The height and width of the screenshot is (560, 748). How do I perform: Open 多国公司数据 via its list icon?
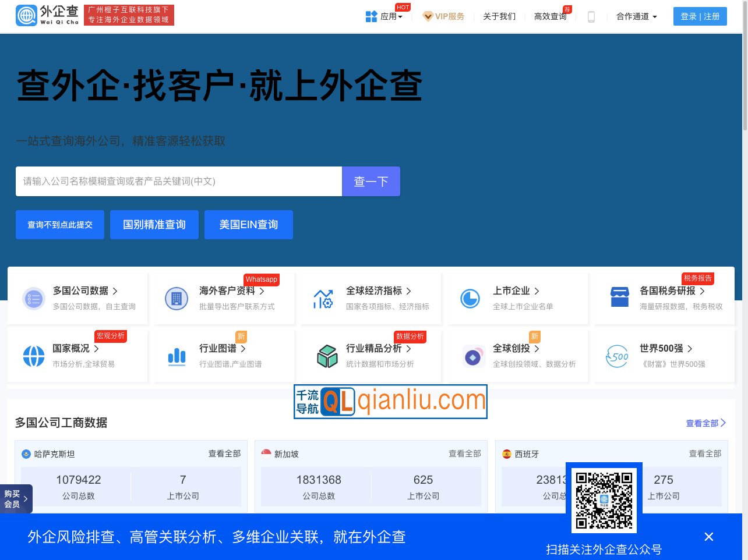pyautogui.click(x=34, y=298)
